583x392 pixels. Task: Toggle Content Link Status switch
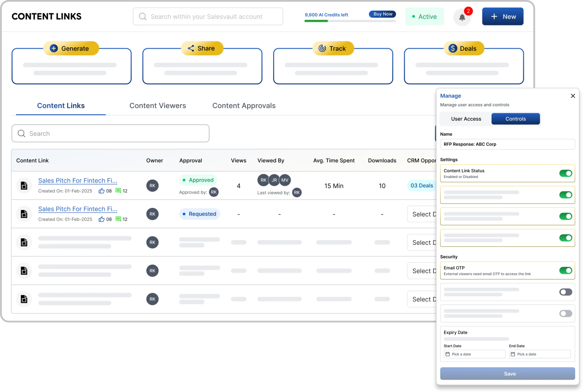pyautogui.click(x=565, y=173)
